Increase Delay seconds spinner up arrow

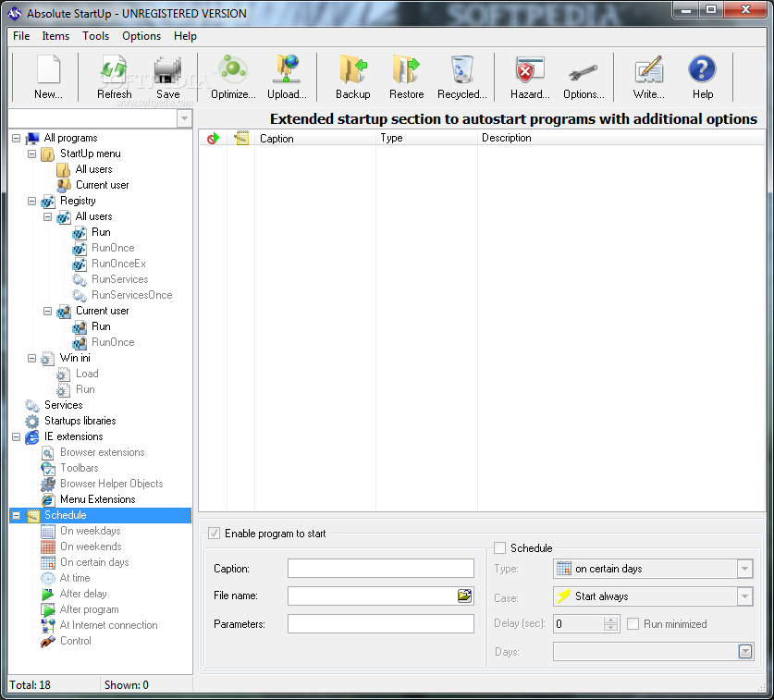[610, 620]
